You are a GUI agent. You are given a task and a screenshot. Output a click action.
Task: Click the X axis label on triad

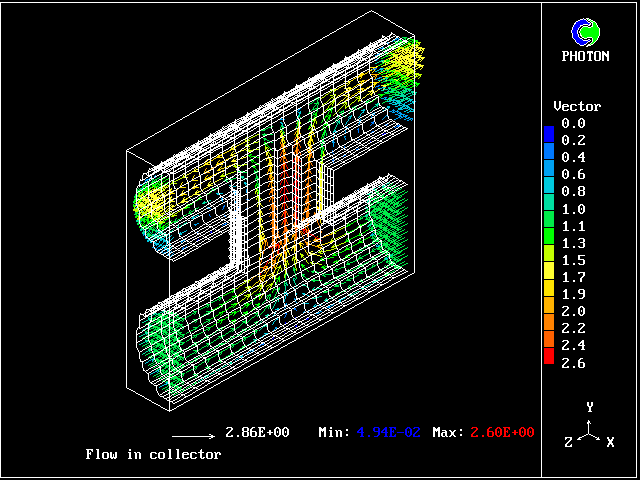pyautogui.click(x=610, y=442)
